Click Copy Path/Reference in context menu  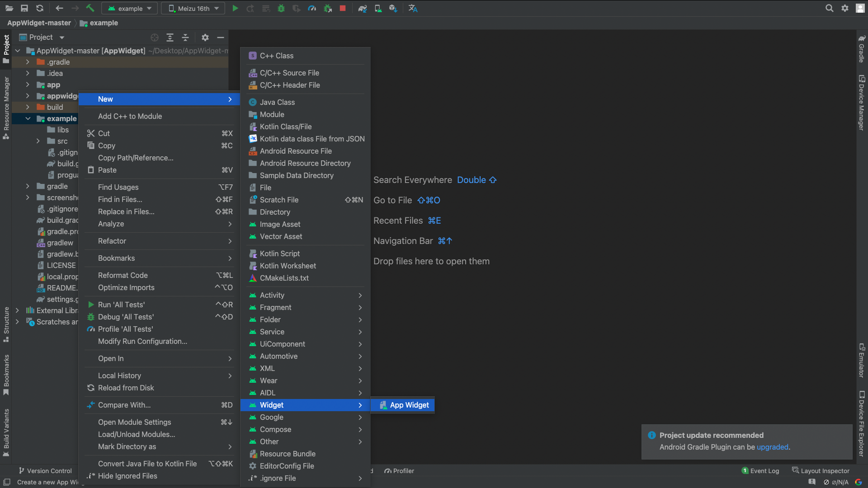160,158
